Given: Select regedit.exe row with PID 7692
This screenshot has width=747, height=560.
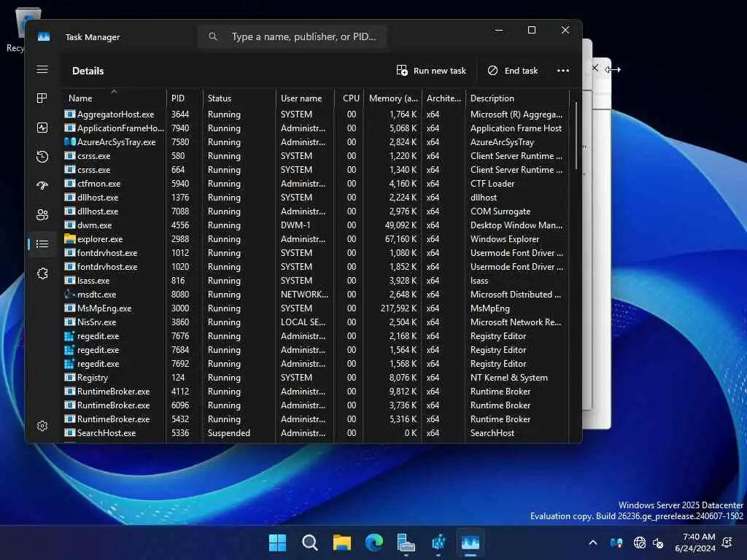Looking at the screenshot, I should 315,363.
